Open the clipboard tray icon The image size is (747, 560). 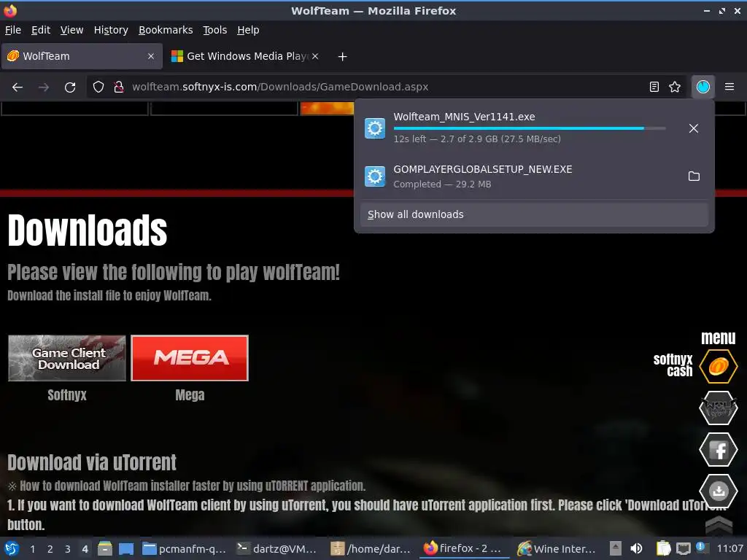[663, 548]
